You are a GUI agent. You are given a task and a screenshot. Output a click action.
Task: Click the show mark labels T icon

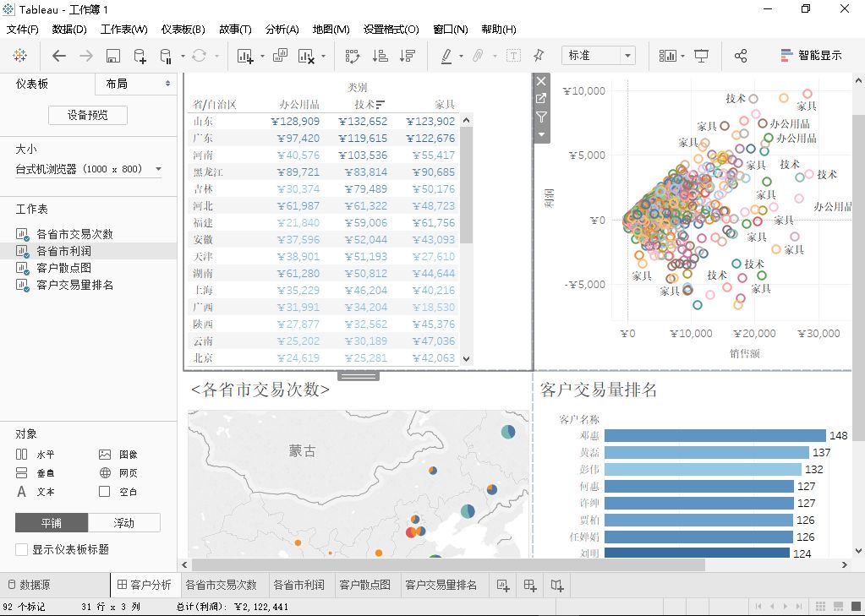[x=513, y=55]
